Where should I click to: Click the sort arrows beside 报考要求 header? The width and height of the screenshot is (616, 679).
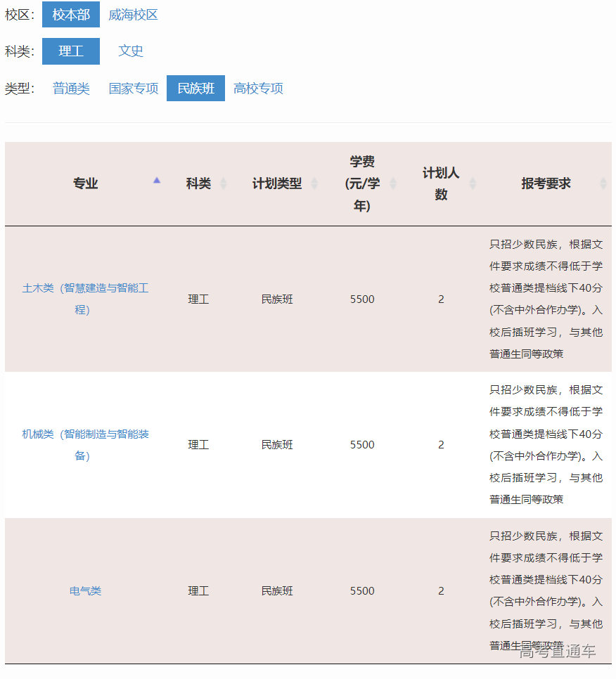tap(603, 183)
